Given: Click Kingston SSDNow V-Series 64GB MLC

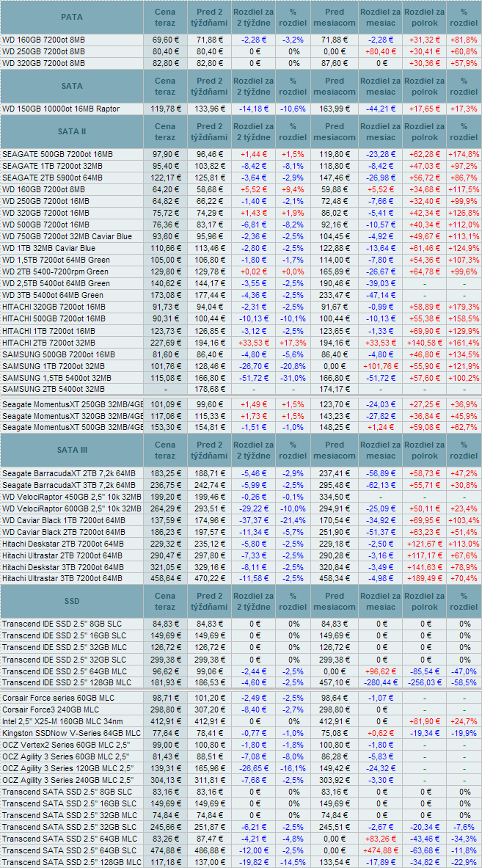Looking at the screenshot, I should [71, 733].
